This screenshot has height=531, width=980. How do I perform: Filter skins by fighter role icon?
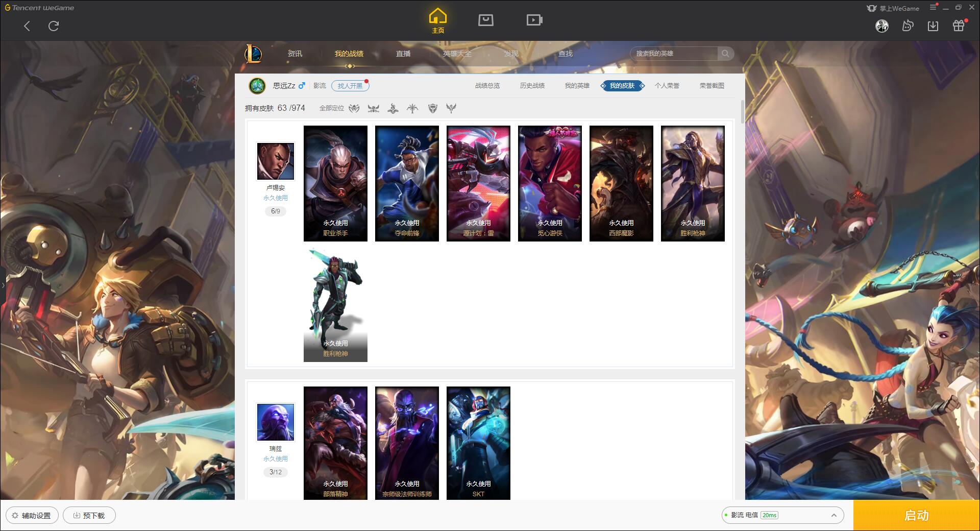(x=374, y=108)
